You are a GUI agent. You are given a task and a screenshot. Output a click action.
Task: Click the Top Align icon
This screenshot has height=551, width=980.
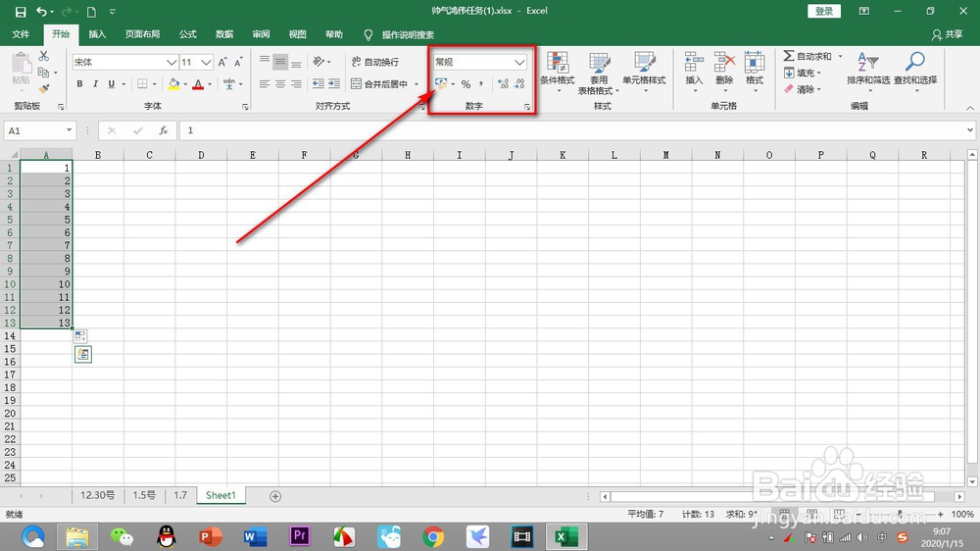(x=265, y=62)
